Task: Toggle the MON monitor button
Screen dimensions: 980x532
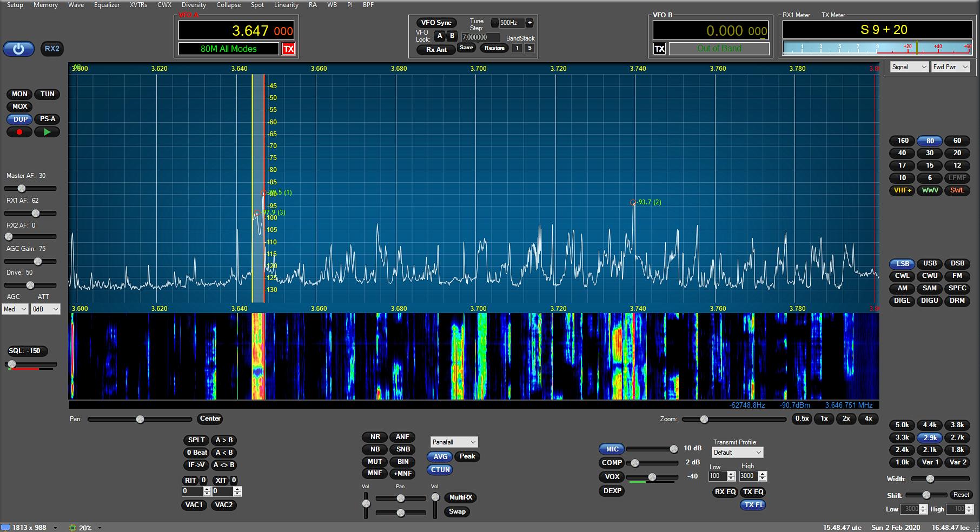Action: (19, 94)
